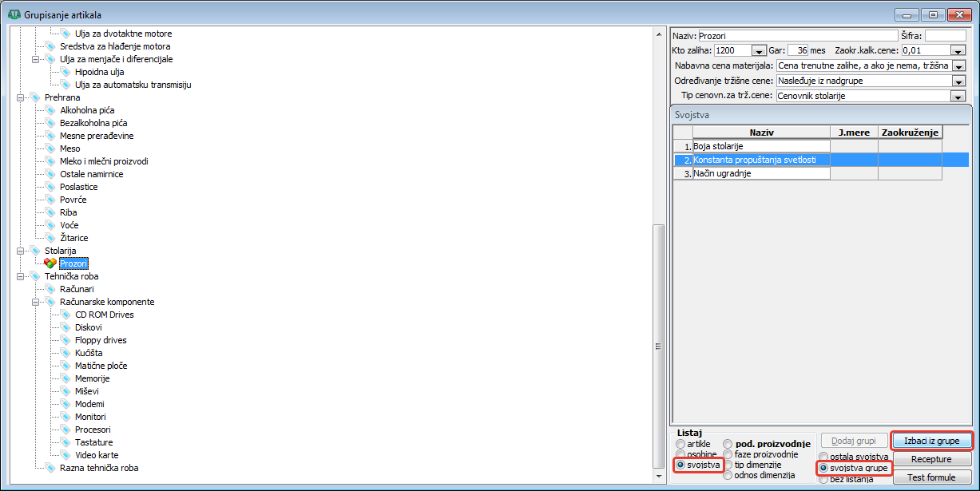This screenshot has width=980, height=491.
Task: Expand the Nabavna cena materijala dropdown
Action: pyautogui.click(x=958, y=65)
